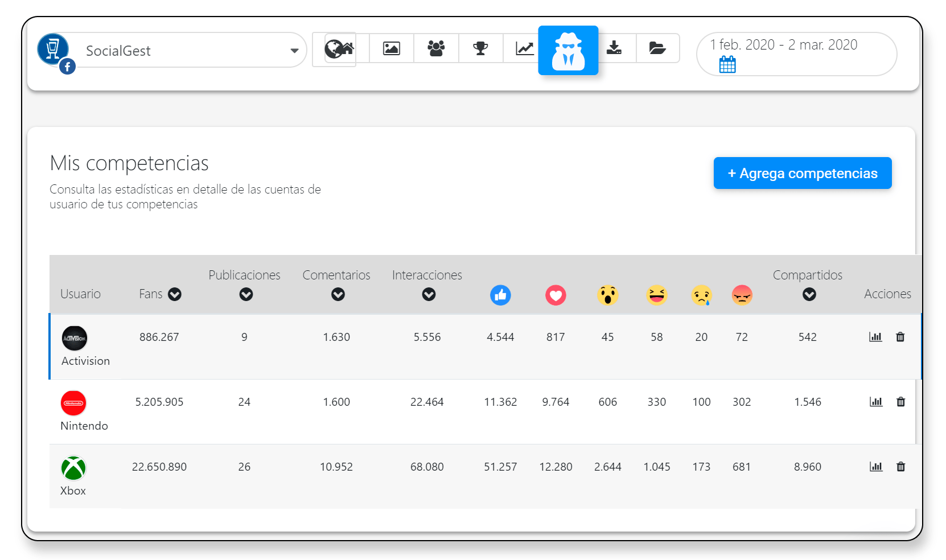Click Activision comments value 1.630
Screen dimensions: 946x560
(336, 337)
